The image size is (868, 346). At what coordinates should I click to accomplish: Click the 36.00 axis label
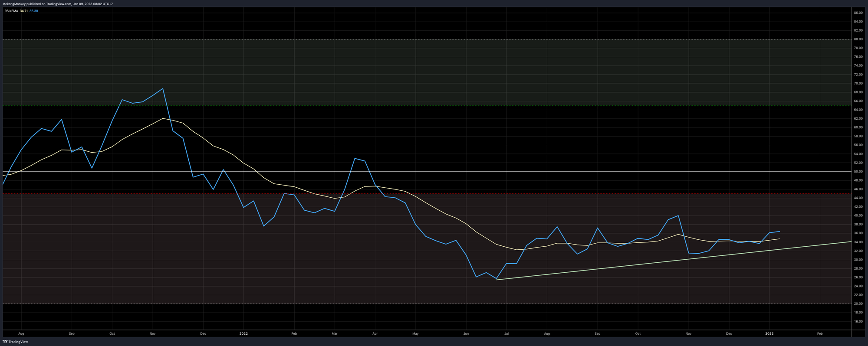coord(858,233)
